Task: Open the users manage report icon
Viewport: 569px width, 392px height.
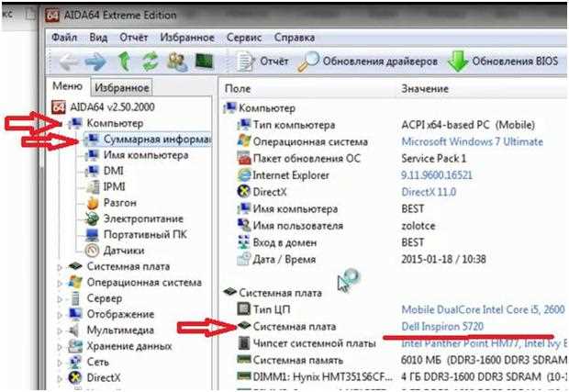Action: 177,62
